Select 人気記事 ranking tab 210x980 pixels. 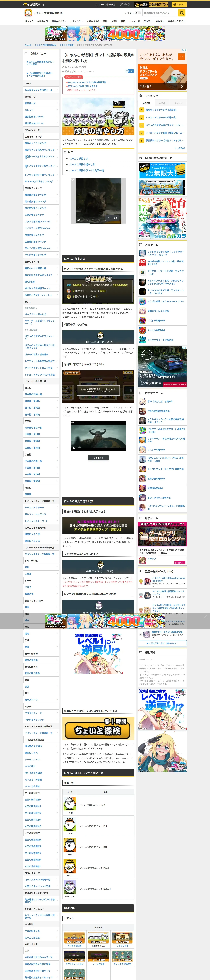click(146, 103)
